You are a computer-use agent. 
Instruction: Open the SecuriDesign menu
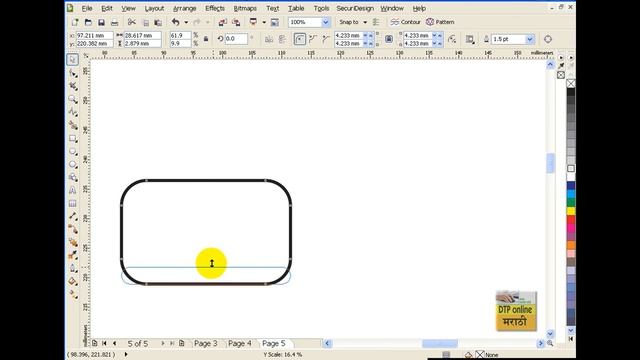355,8
